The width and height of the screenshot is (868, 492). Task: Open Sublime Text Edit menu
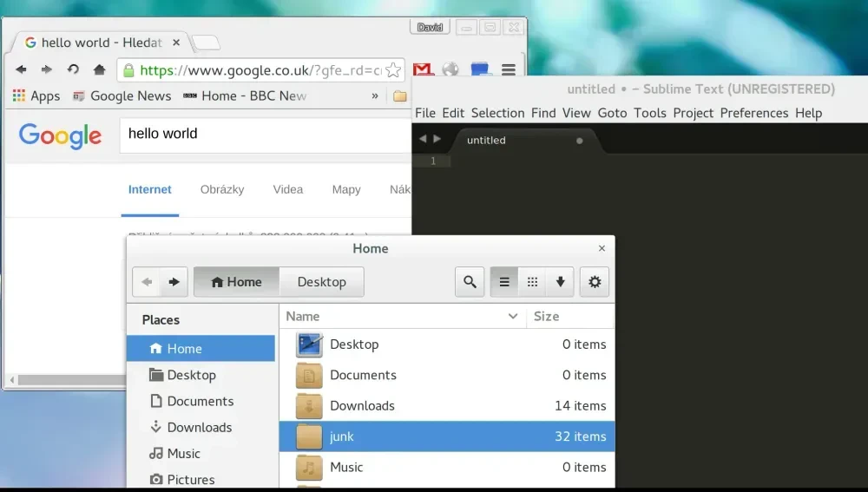(453, 113)
